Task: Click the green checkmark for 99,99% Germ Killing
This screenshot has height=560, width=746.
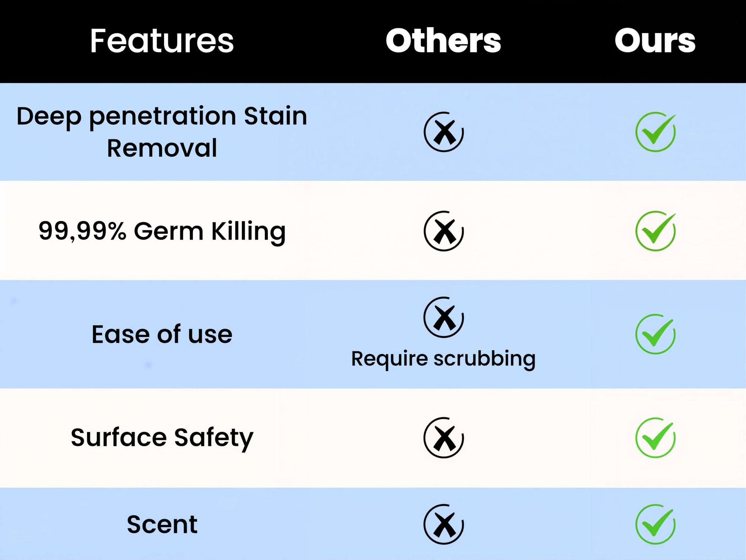Action: (655, 231)
